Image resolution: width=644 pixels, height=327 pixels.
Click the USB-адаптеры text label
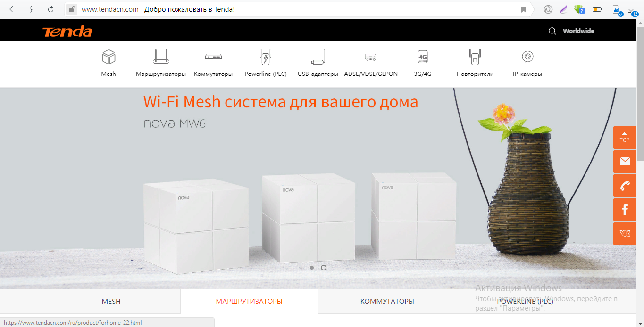pos(318,74)
